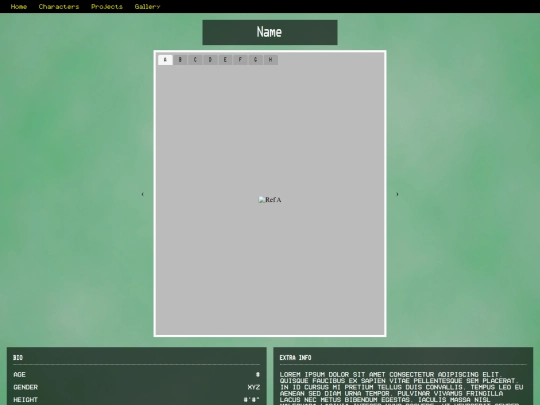Open reference tab H
Viewport: 540px width, 405px height.
pos(271,60)
